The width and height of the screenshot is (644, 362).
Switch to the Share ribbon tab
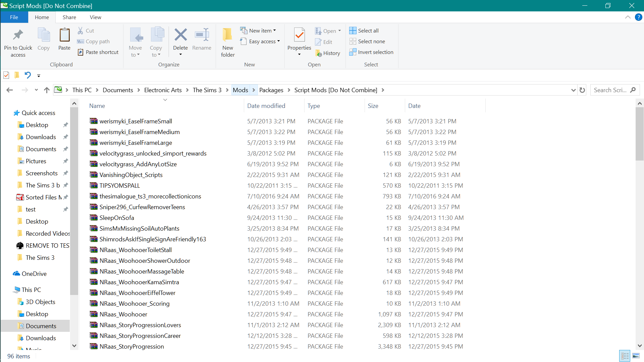pos(69,17)
